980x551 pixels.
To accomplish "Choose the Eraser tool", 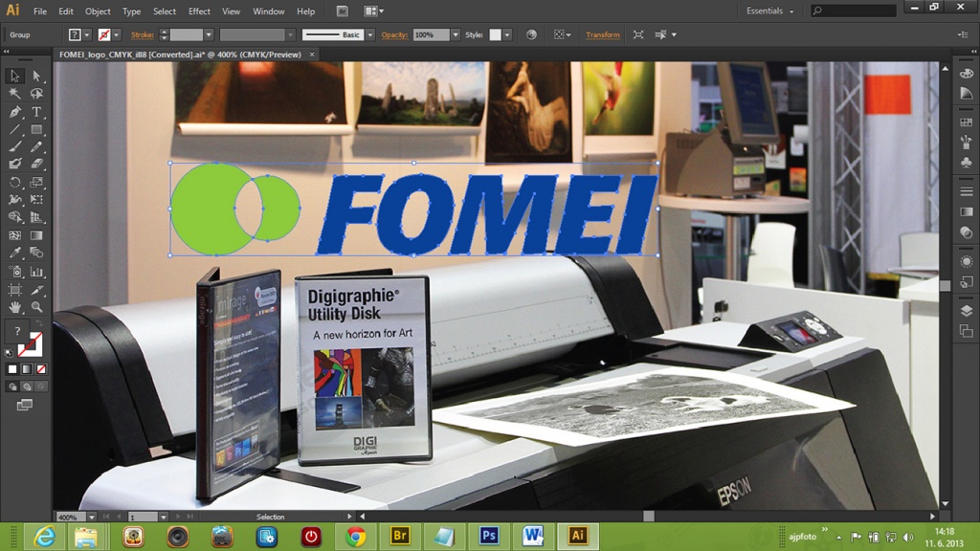I will click(x=36, y=164).
